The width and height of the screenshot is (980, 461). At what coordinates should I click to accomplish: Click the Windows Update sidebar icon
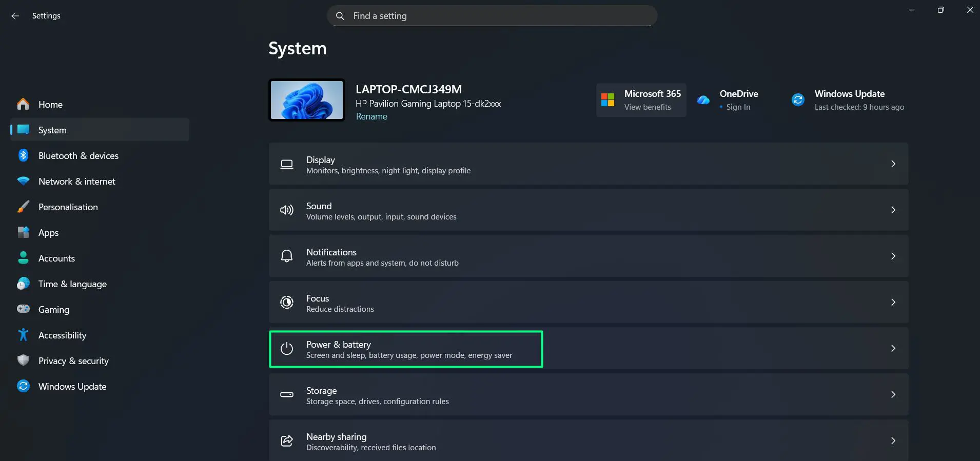pyautogui.click(x=23, y=386)
